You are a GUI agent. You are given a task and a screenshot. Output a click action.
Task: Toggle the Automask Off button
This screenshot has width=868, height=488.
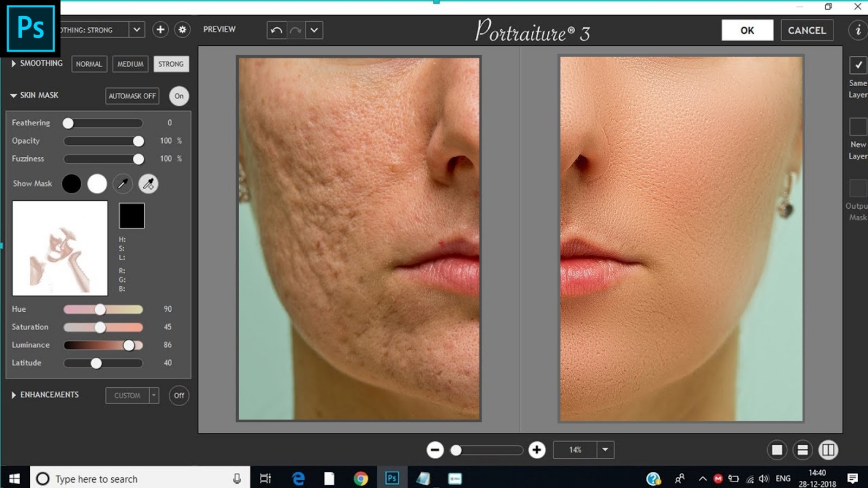pyautogui.click(x=132, y=96)
